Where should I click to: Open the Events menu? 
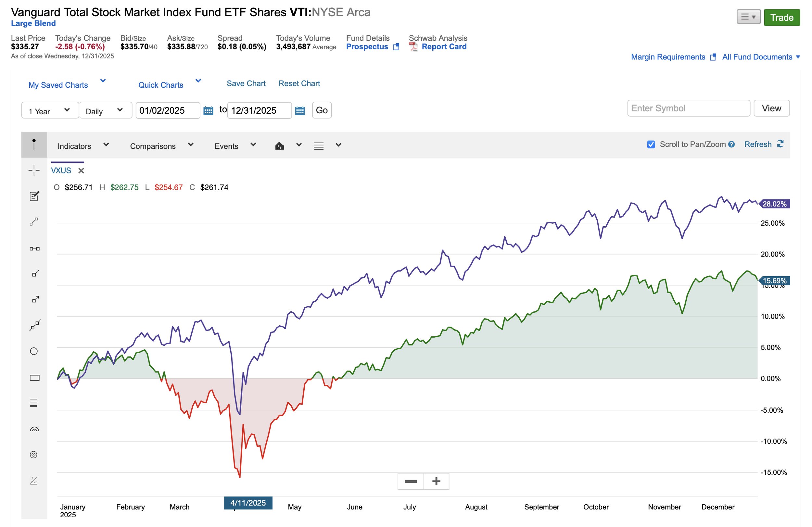pyautogui.click(x=235, y=146)
